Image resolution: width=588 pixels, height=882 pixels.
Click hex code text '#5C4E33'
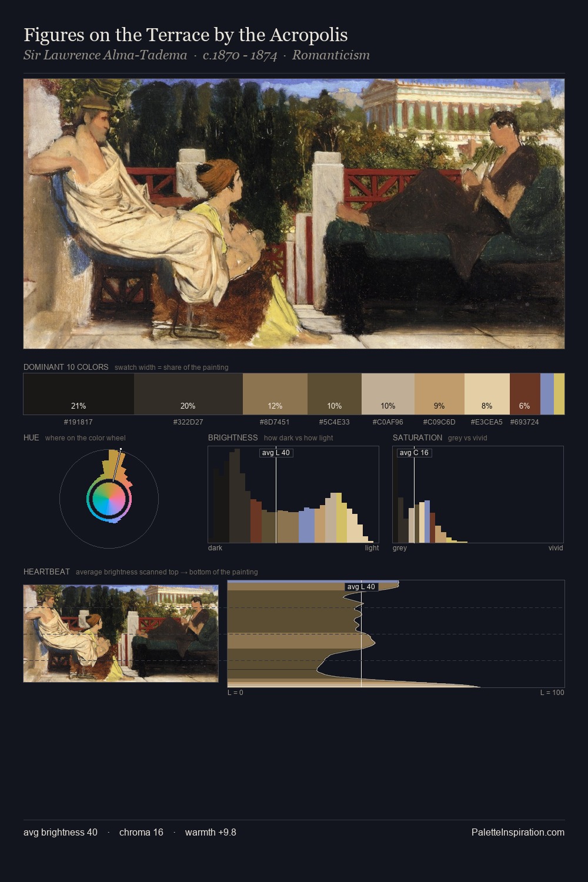335,422
